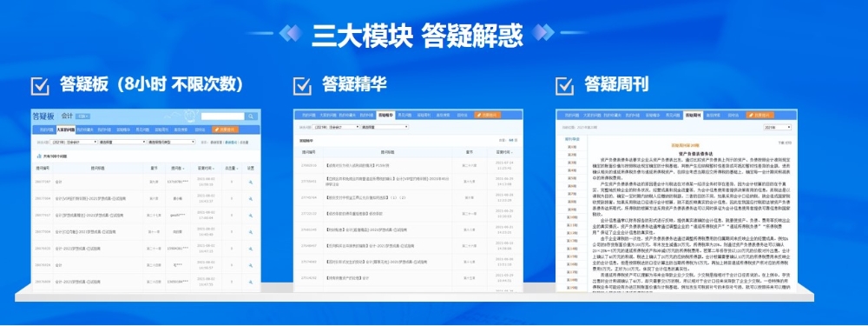Open the 2021年 year dropdown in 答疑周刊 panel
The height and width of the screenshot is (326, 868).
[777, 128]
